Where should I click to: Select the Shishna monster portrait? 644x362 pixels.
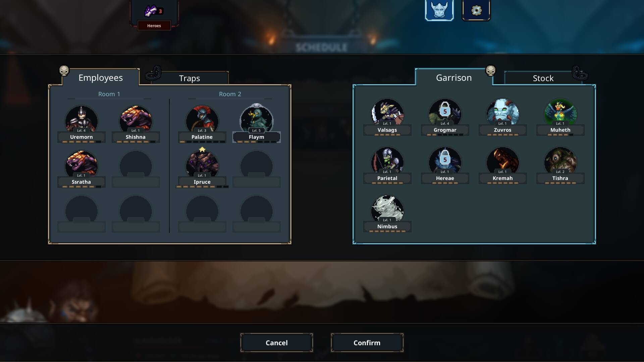136,120
